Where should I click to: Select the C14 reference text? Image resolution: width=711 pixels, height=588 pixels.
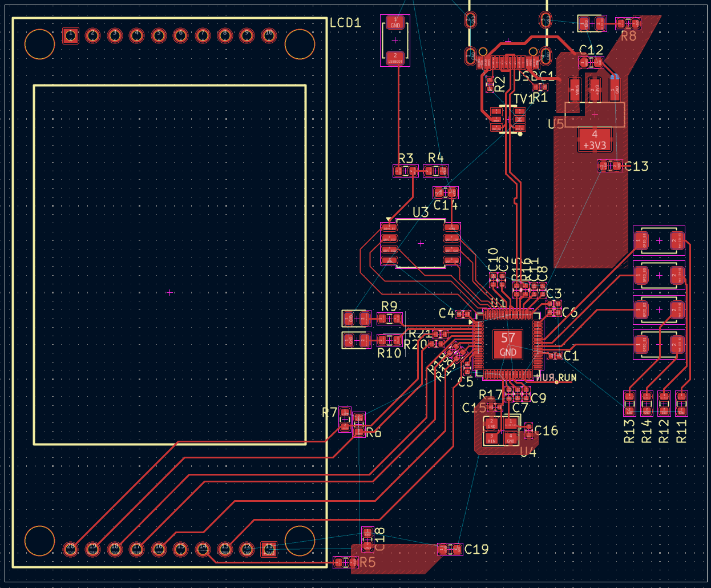(x=446, y=206)
